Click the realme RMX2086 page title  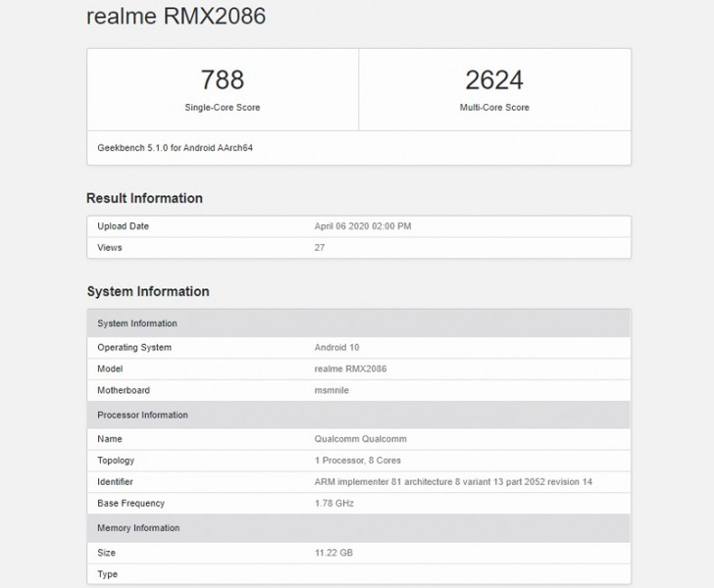click(176, 16)
